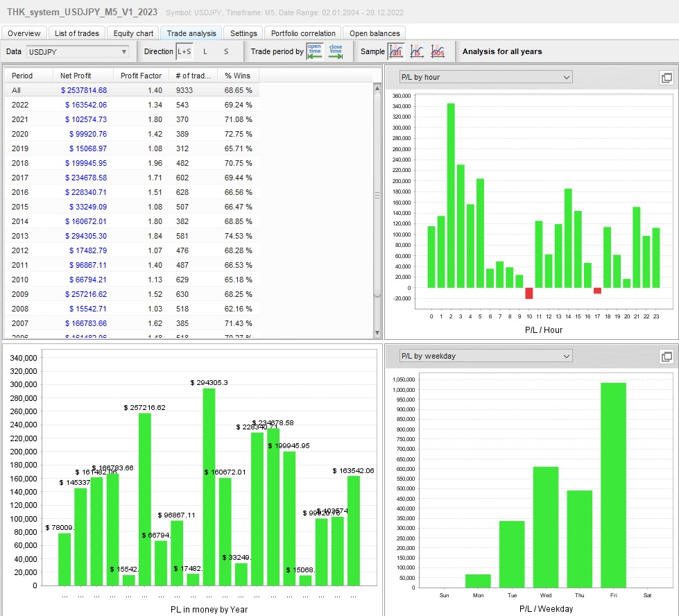Select trade period by open time icon
The image size is (679, 616).
point(315,51)
